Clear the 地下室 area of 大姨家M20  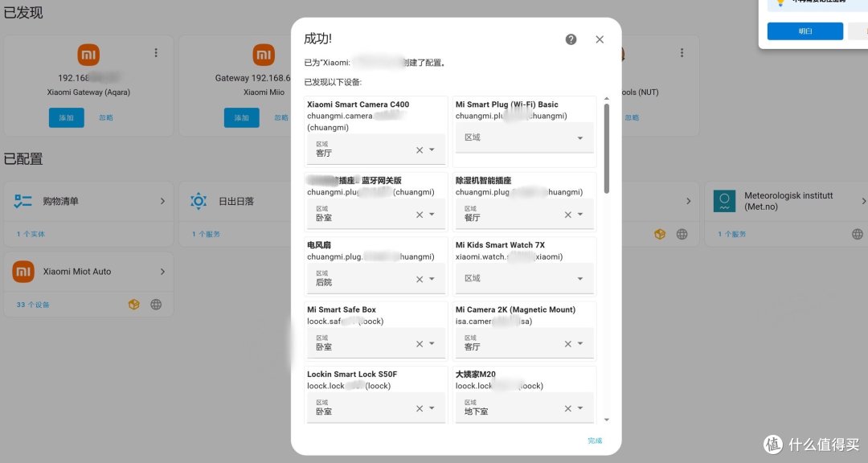click(568, 408)
